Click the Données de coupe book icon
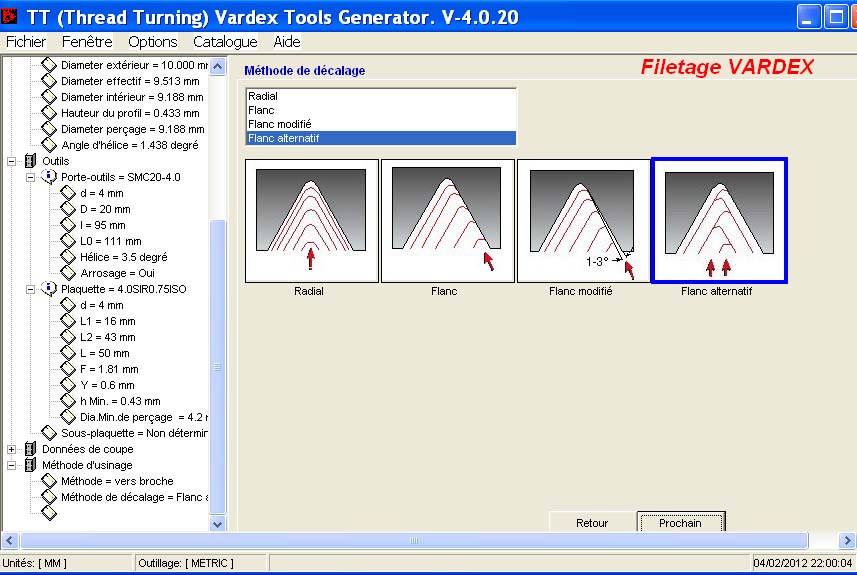Screen dimensions: 857x575 [x=31, y=449]
